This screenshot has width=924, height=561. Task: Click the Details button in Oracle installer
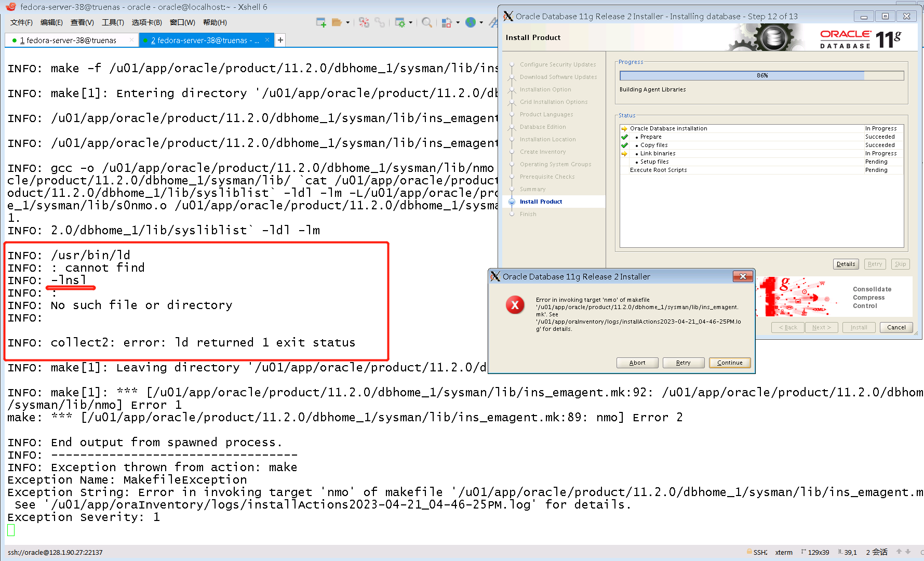tap(846, 264)
